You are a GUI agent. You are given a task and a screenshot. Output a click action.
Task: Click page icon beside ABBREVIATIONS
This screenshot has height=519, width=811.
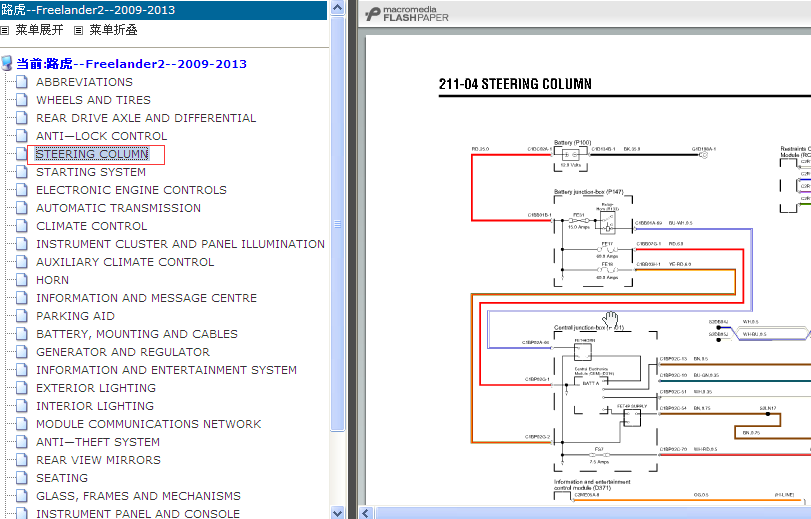22,82
